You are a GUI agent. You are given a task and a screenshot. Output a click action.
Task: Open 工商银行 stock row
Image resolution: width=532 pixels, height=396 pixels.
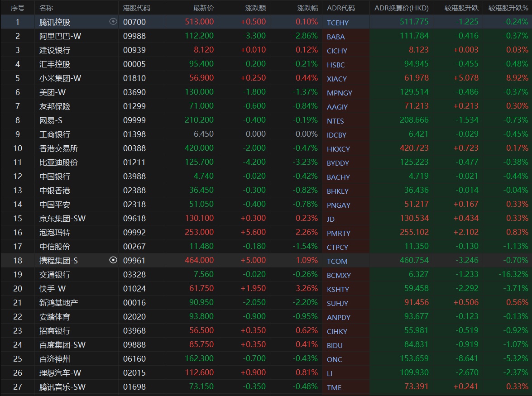[x=266, y=134]
